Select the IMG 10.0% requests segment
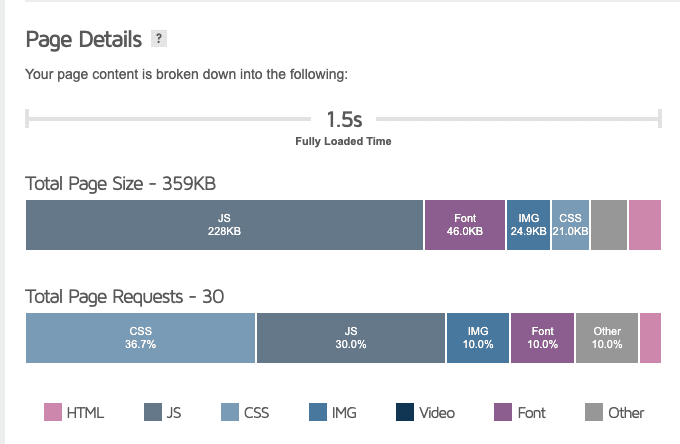 [x=478, y=338]
